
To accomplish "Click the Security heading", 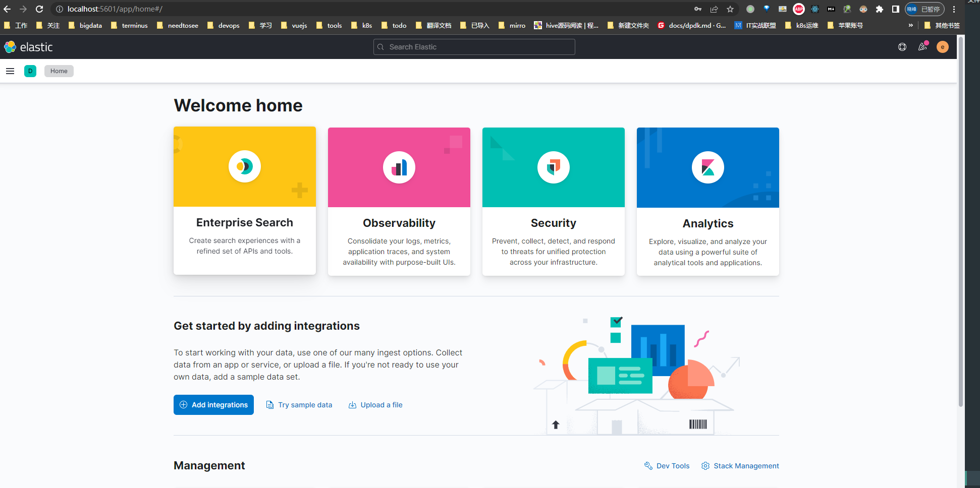I will pos(554,223).
